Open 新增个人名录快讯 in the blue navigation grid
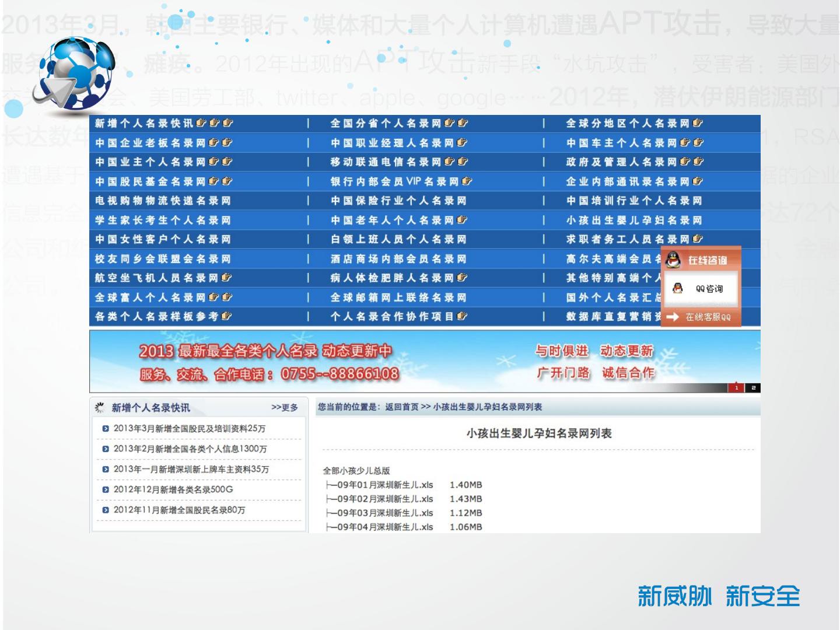 (144, 123)
